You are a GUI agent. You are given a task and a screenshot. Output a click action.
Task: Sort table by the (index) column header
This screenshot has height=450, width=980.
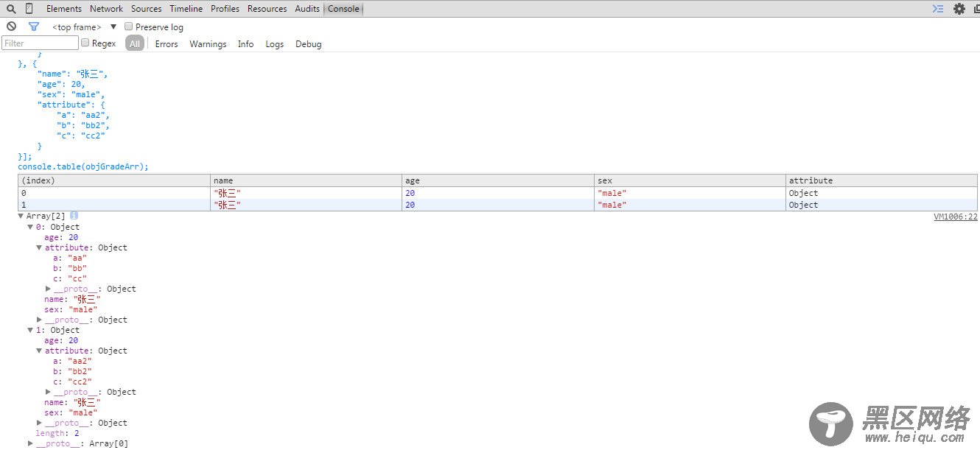pyautogui.click(x=114, y=180)
